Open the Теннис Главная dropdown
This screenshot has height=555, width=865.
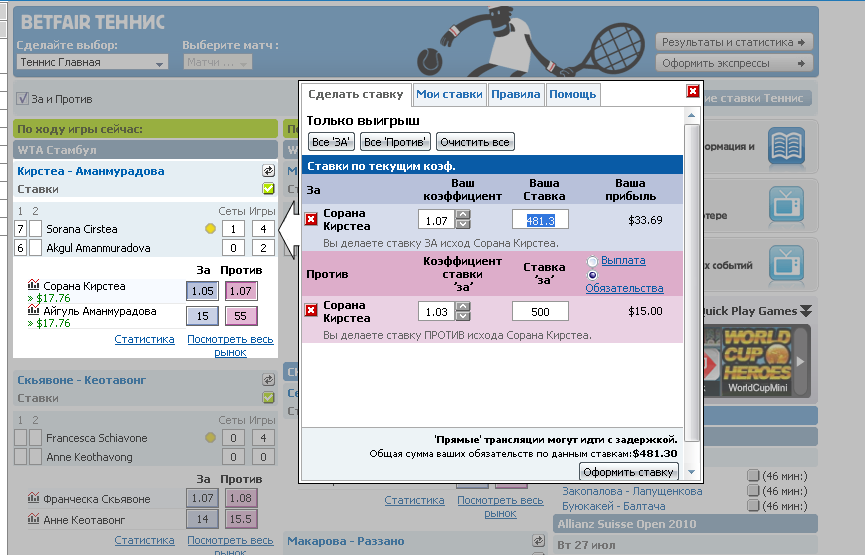pos(92,62)
